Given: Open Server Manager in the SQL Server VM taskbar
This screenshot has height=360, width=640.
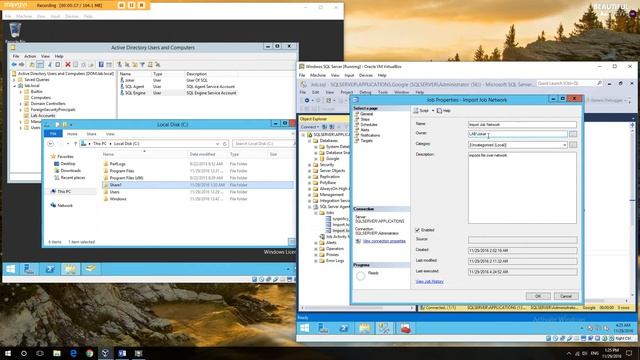Looking at the screenshot, I should [324, 328].
